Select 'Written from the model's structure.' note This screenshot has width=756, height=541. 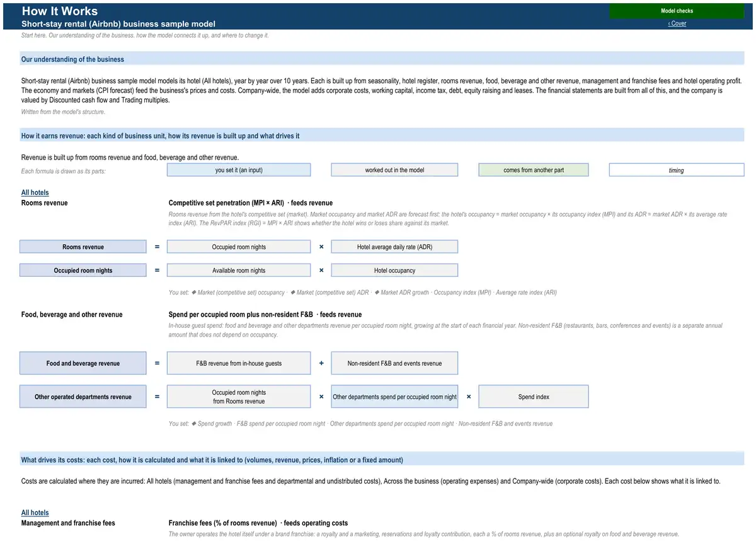pyautogui.click(x=63, y=112)
